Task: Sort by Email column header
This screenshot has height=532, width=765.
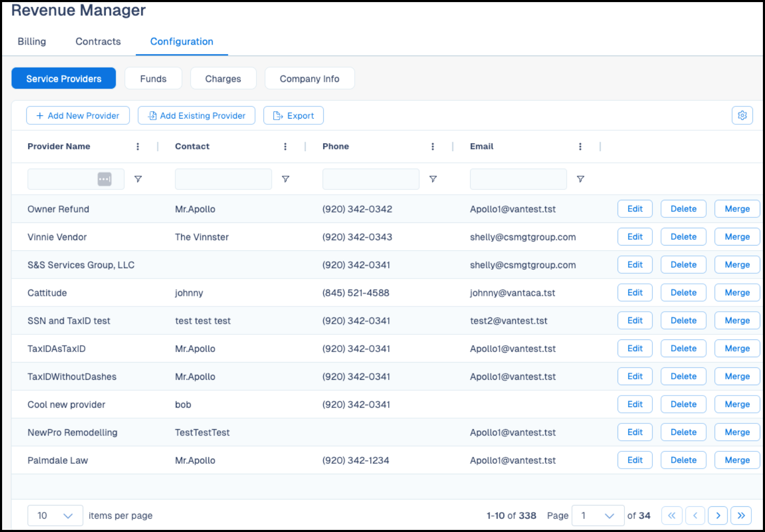Action: click(482, 146)
